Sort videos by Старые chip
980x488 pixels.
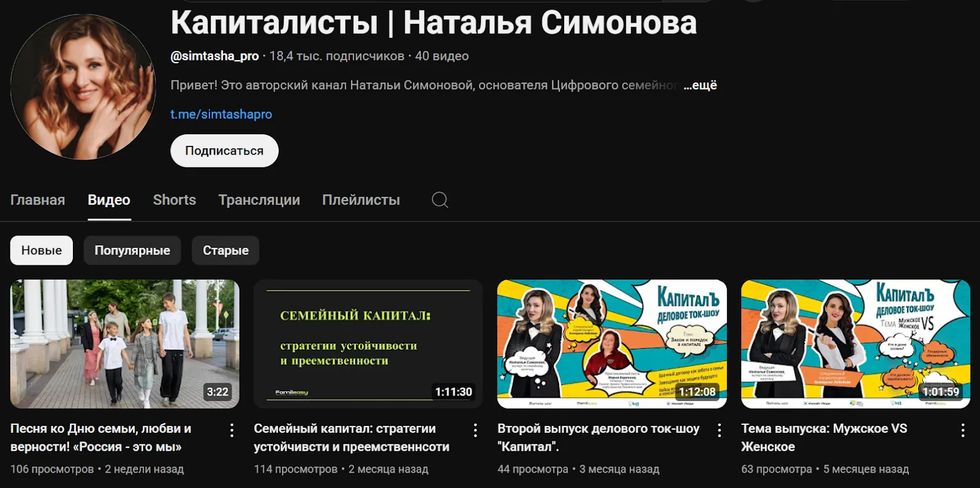tap(225, 250)
